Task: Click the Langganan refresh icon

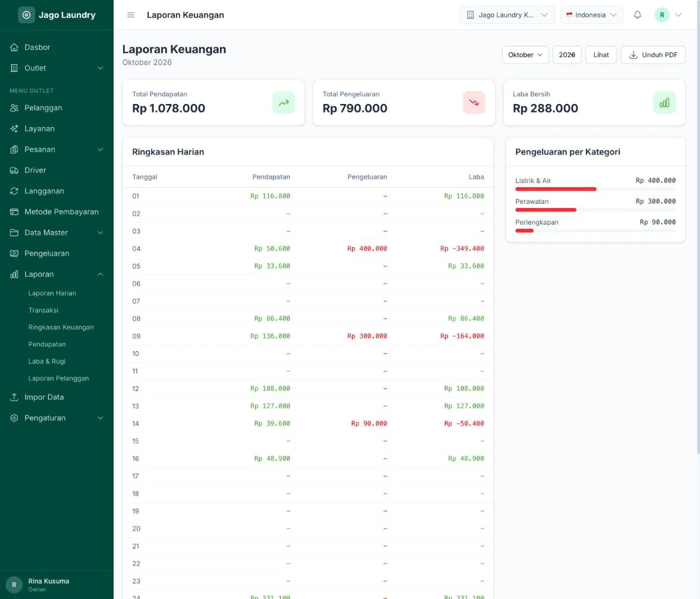Action: (14, 191)
